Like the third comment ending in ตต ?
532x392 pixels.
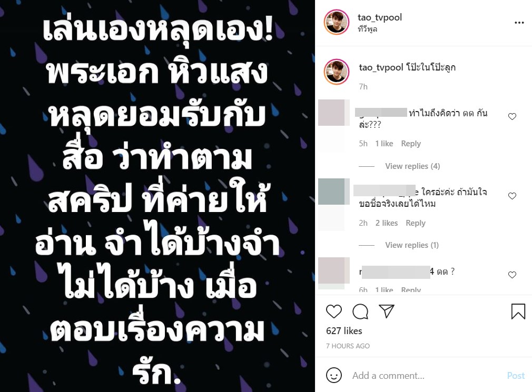coord(512,275)
